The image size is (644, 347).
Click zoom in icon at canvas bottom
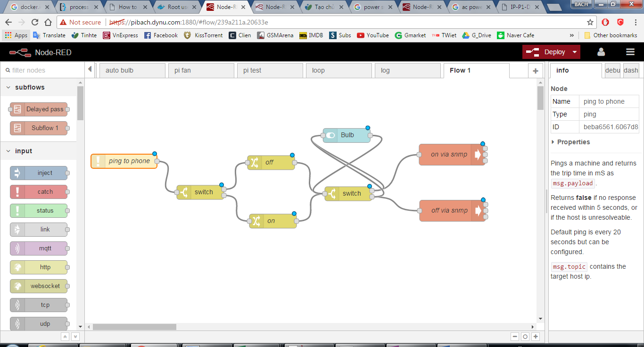coord(536,337)
